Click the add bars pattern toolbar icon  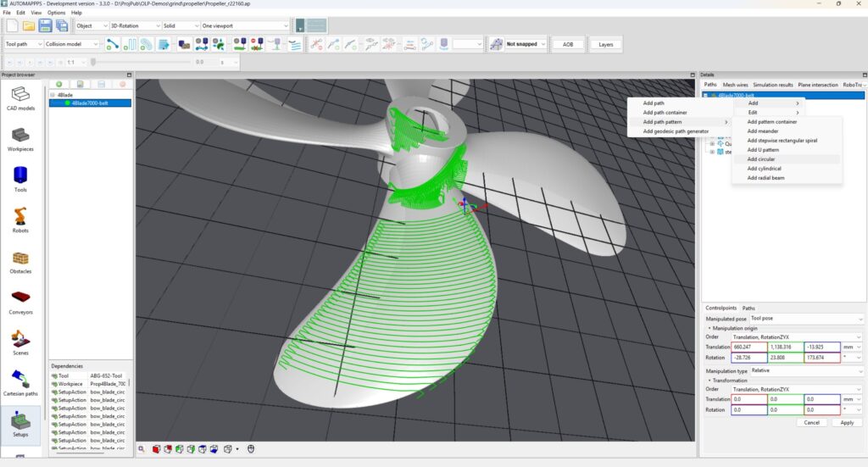point(129,44)
